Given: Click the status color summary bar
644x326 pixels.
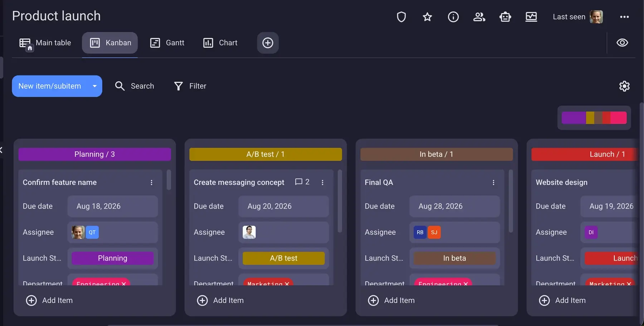Looking at the screenshot, I should coord(594,118).
